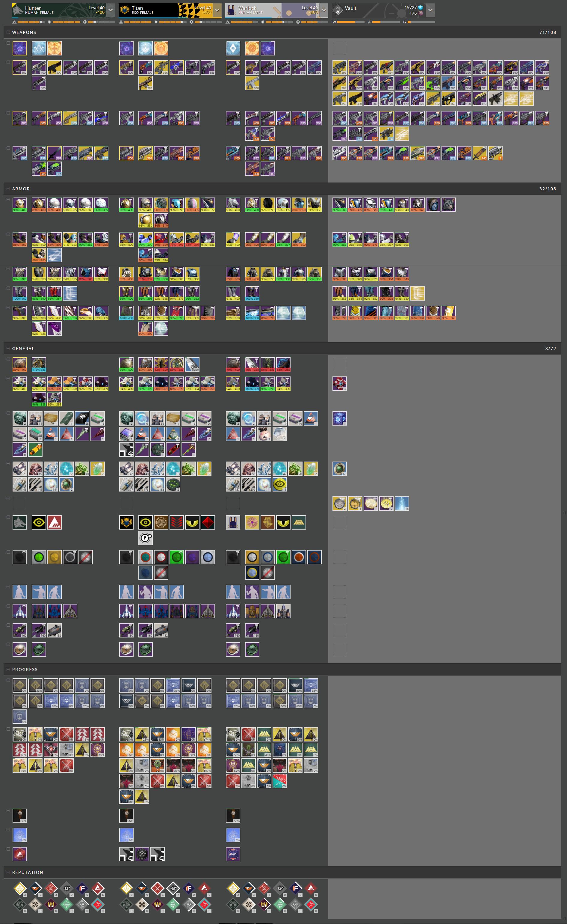The image size is (567, 924).
Task: Click Hunter's equipped wolf emblem in General
Action: 20,522
